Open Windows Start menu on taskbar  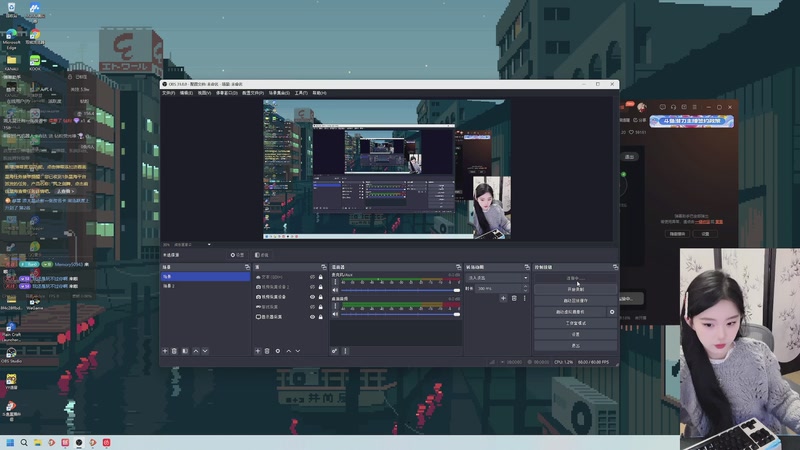click(10, 442)
